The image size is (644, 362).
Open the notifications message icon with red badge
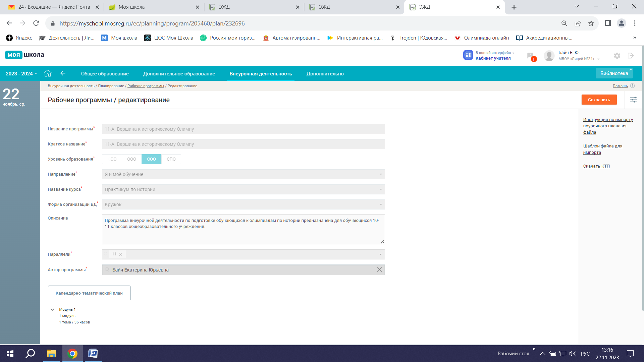pos(531,56)
